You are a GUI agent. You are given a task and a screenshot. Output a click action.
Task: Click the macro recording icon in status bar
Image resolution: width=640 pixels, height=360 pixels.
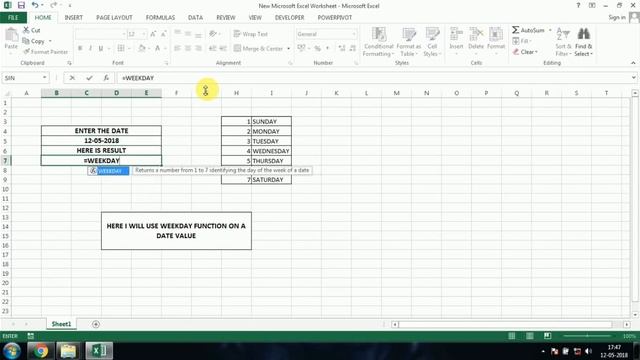coord(31,336)
